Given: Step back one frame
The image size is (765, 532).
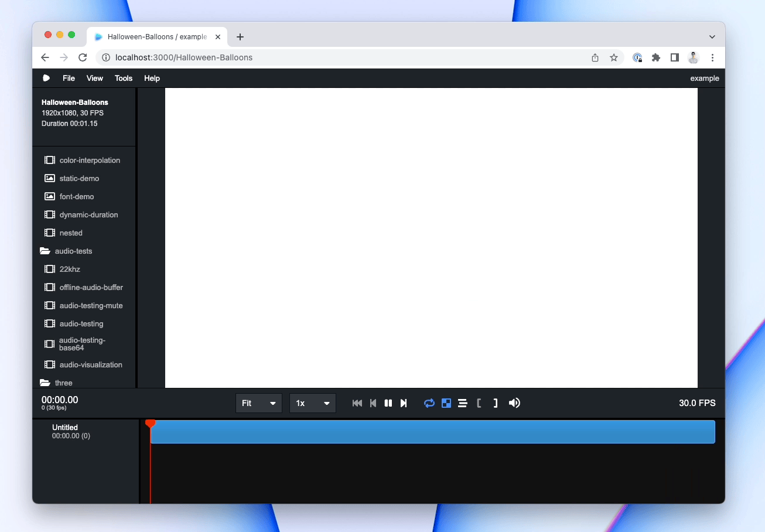Looking at the screenshot, I should tap(373, 403).
